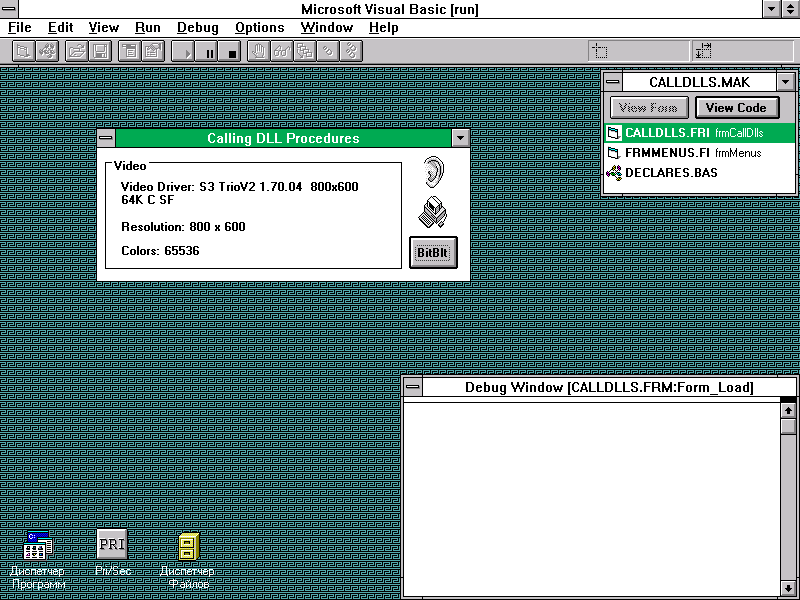Click the New Form toolbar icon
This screenshot has height=600, width=800.
point(23,51)
